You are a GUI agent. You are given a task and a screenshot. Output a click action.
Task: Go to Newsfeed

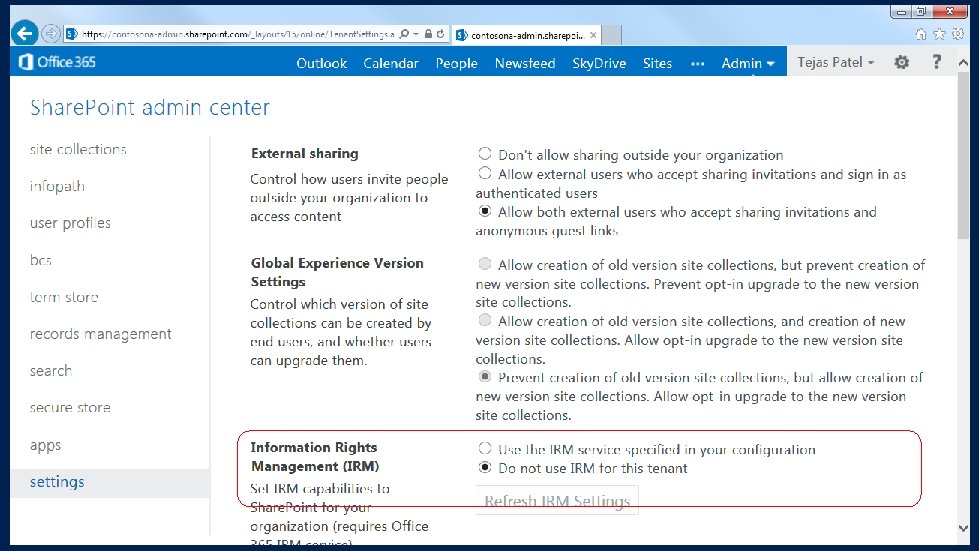click(524, 63)
